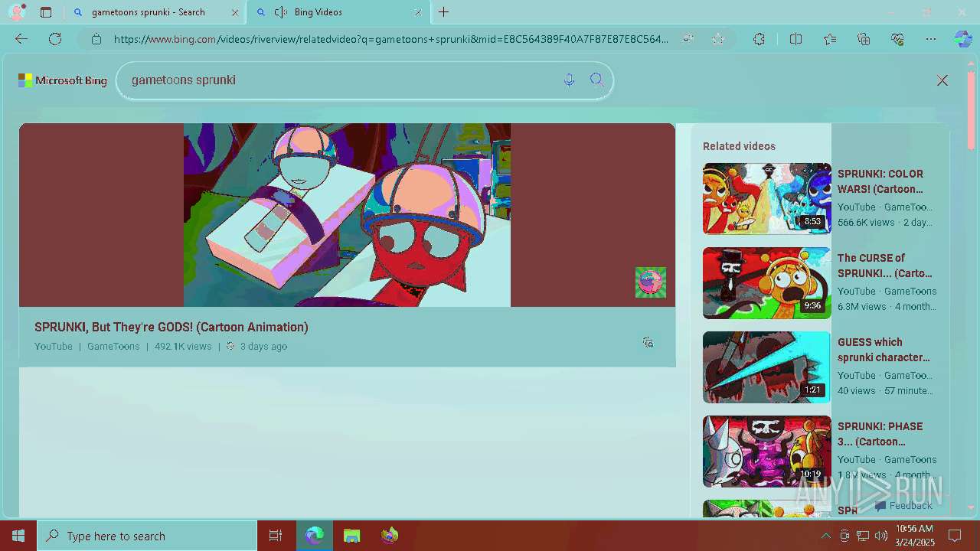Open the volume control in system tray
Image resolution: width=980 pixels, height=551 pixels.
point(881,536)
